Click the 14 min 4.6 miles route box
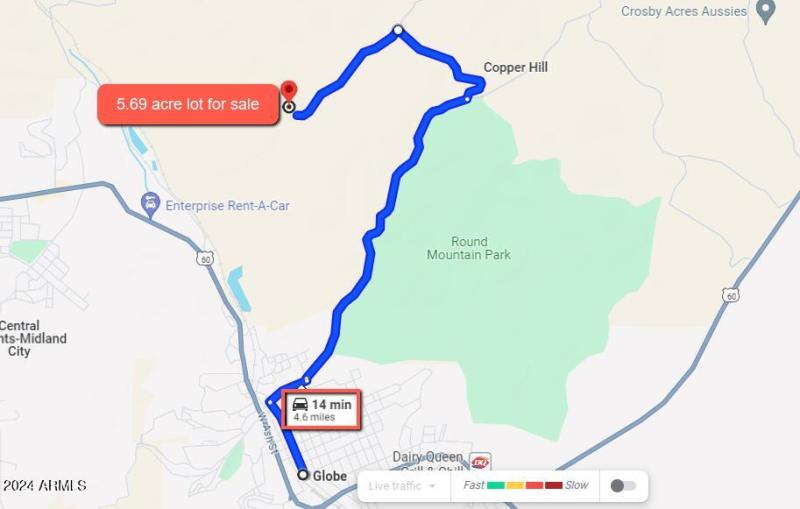This screenshot has width=800, height=509. [x=322, y=410]
